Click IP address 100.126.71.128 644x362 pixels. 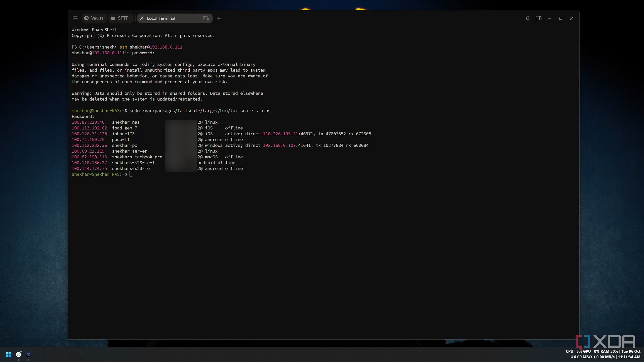coord(89,134)
